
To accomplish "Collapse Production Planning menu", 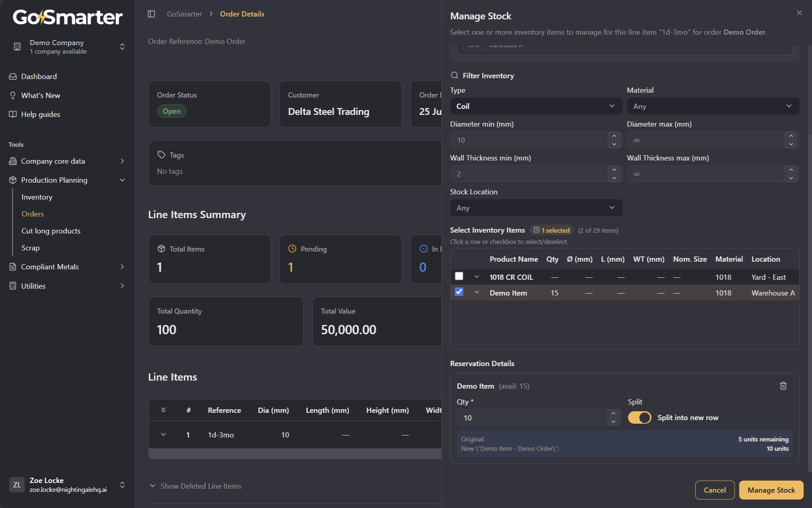I will (122, 180).
